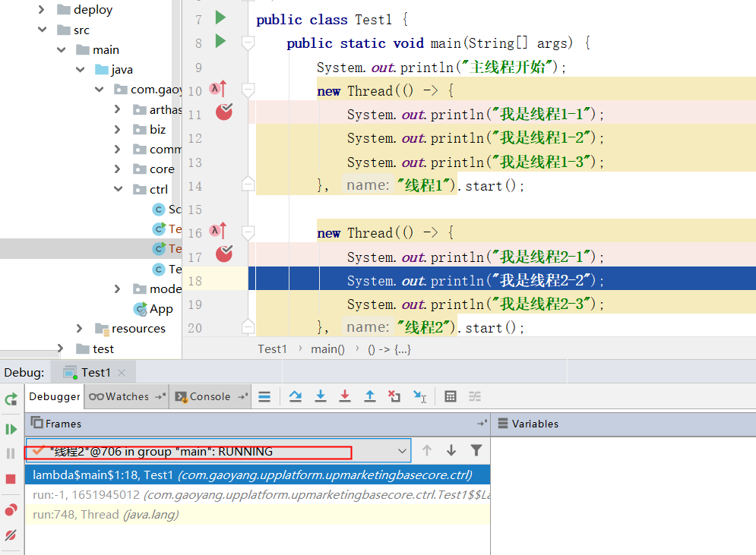
Task: Click Drop Frame icon
Action: (x=394, y=396)
